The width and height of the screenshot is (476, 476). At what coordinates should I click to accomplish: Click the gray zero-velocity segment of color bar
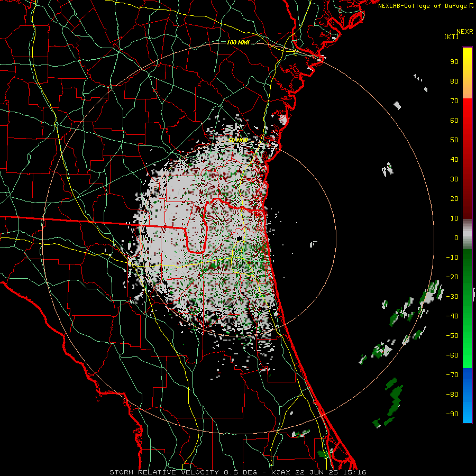click(x=467, y=234)
